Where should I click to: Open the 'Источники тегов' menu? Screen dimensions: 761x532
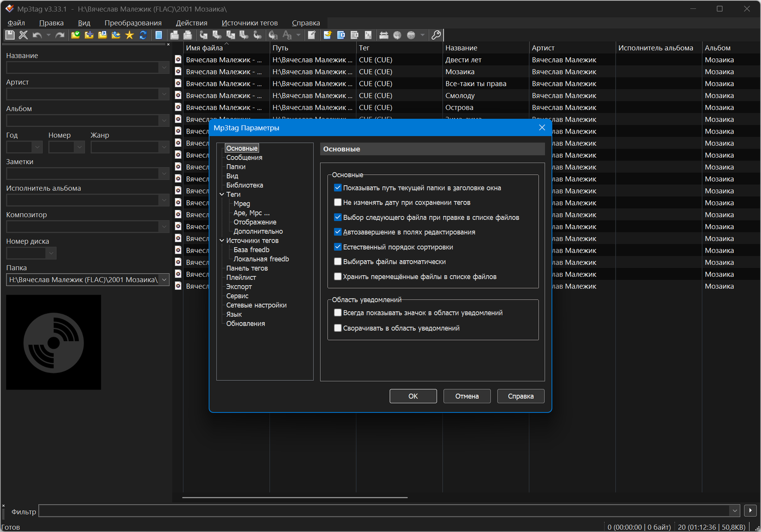[249, 23]
